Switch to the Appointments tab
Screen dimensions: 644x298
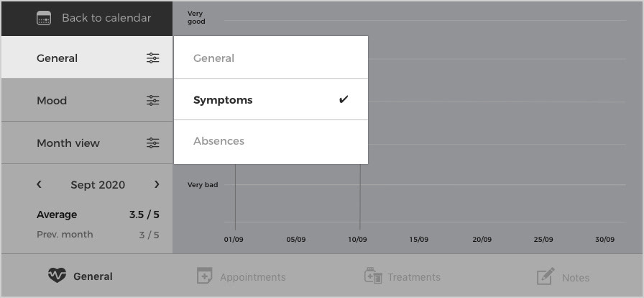(x=241, y=276)
